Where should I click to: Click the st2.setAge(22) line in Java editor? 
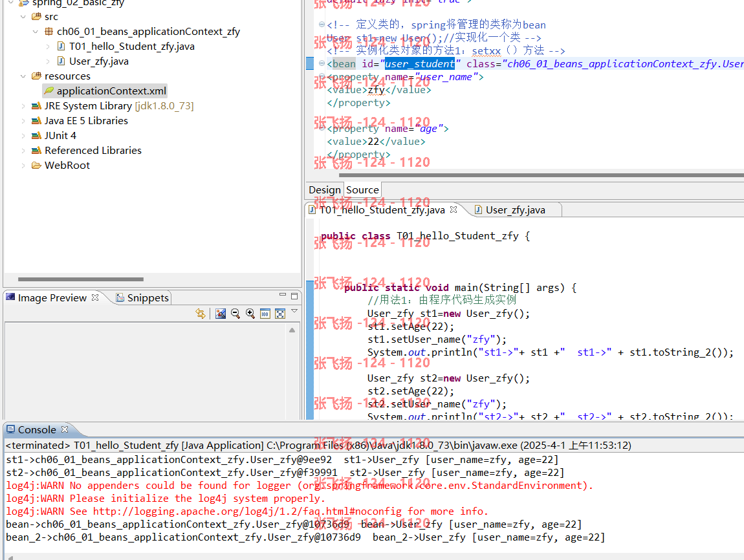tap(411, 391)
